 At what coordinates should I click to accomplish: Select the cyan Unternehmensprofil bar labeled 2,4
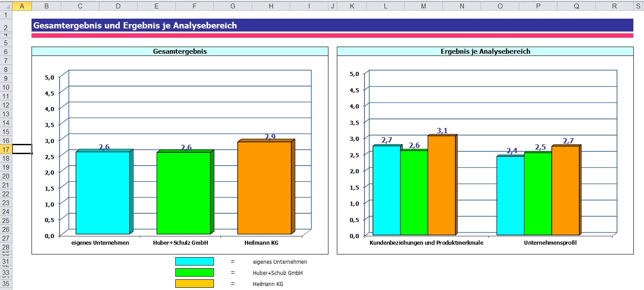(x=510, y=195)
